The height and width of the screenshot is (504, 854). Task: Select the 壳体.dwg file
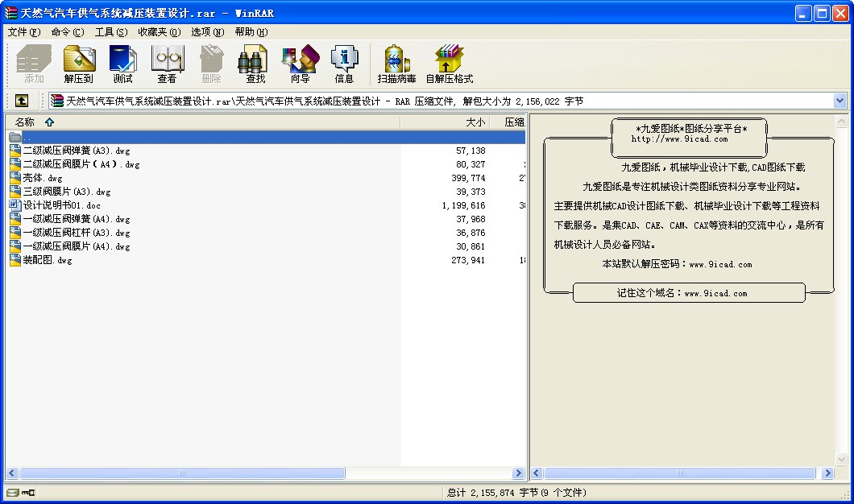point(42,178)
